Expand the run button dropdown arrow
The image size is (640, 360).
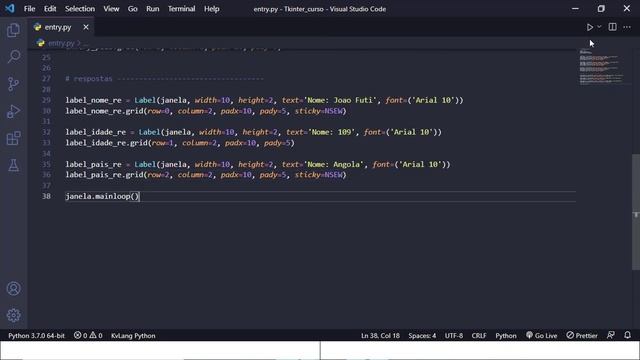[599, 27]
